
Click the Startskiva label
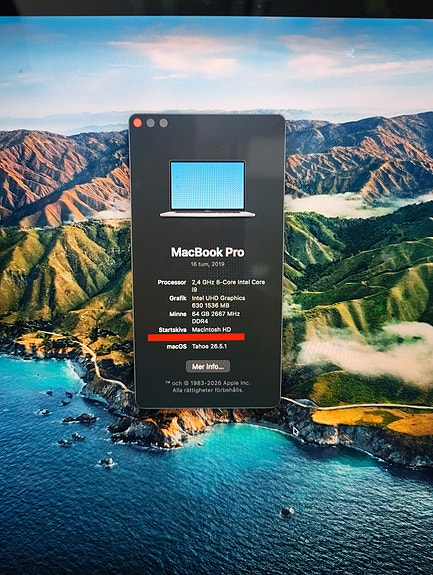coord(173,330)
